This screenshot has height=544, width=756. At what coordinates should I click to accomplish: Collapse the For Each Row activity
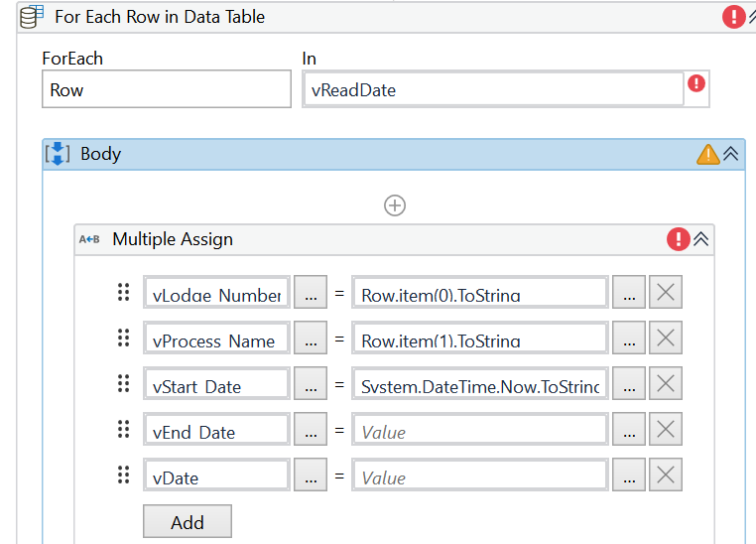[751, 17]
